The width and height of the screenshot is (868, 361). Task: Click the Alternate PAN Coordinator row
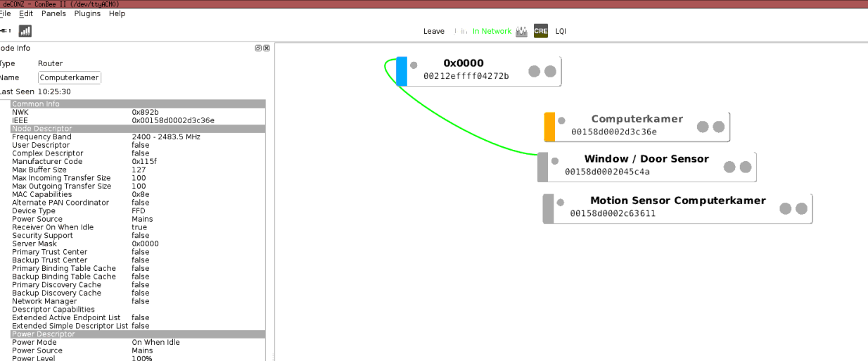[138, 203]
